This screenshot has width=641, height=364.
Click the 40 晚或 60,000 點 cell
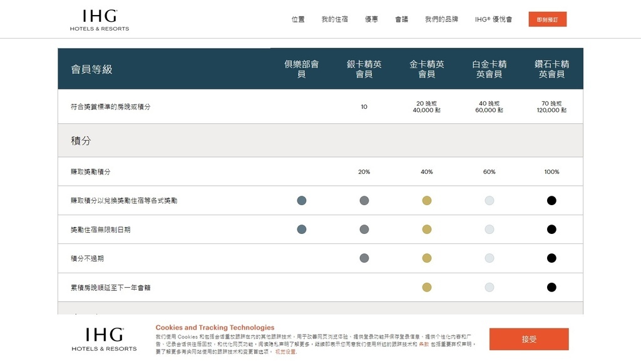[x=489, y=106]
